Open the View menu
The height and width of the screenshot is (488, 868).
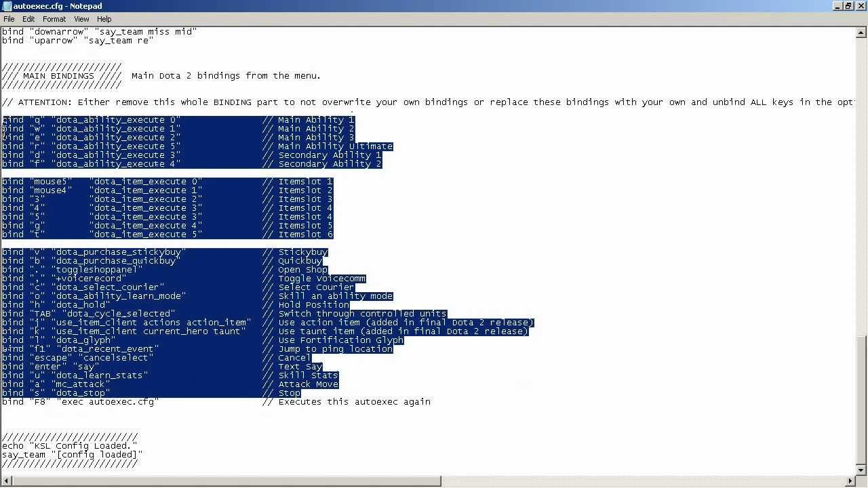(x=81, y=19)
